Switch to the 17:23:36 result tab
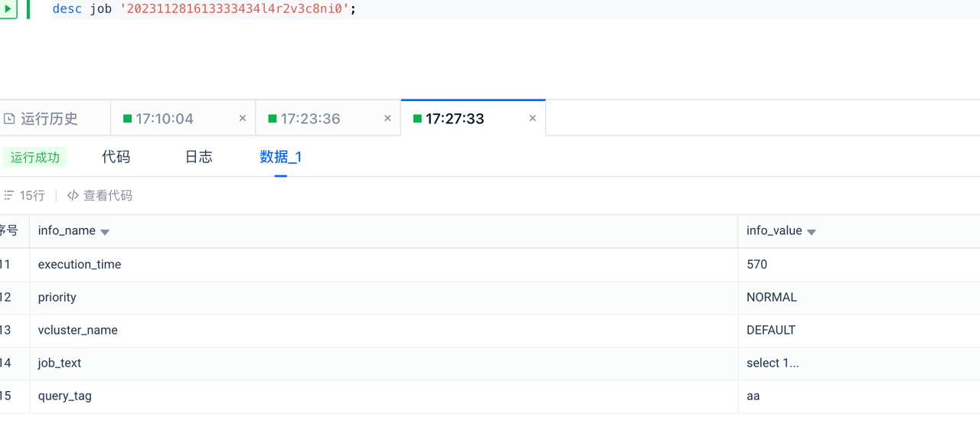 [309, 119]
